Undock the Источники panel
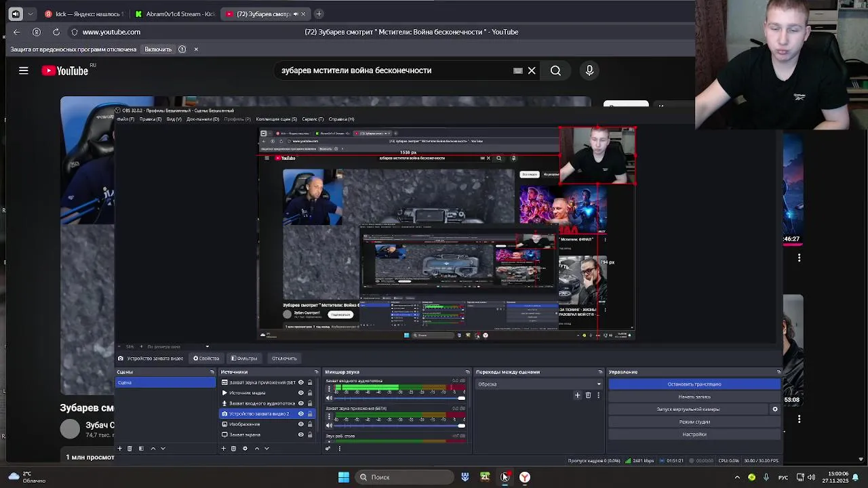This screenshot has width=868, height=488. tap(316, 372)
